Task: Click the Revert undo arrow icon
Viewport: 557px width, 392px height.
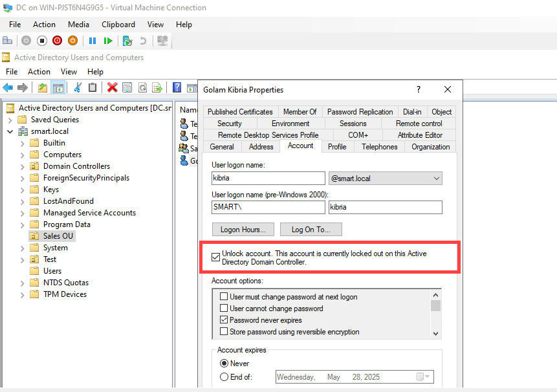Action: click(x=143, y=41)
